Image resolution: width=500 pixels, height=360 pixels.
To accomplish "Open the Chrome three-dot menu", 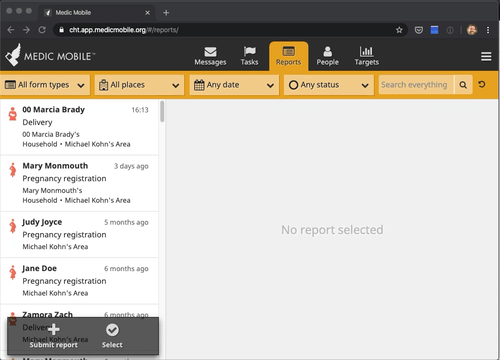I will [x=488, y=30].
